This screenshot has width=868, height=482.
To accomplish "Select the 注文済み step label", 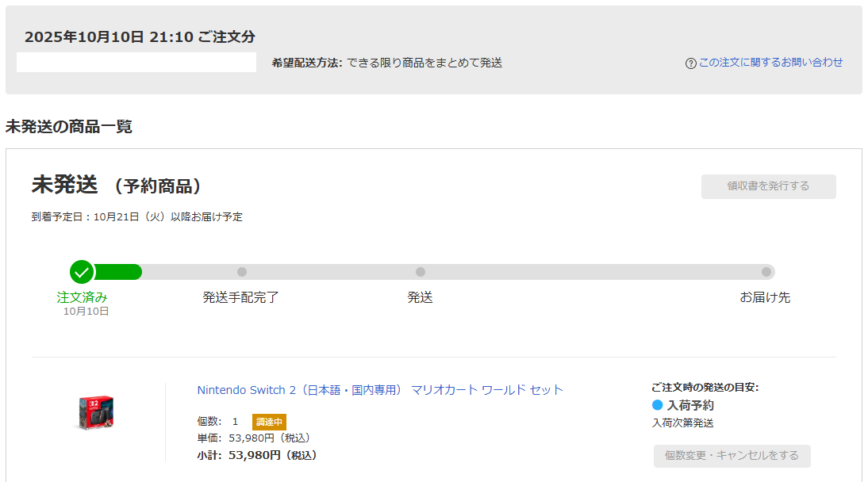I will 82,297.
